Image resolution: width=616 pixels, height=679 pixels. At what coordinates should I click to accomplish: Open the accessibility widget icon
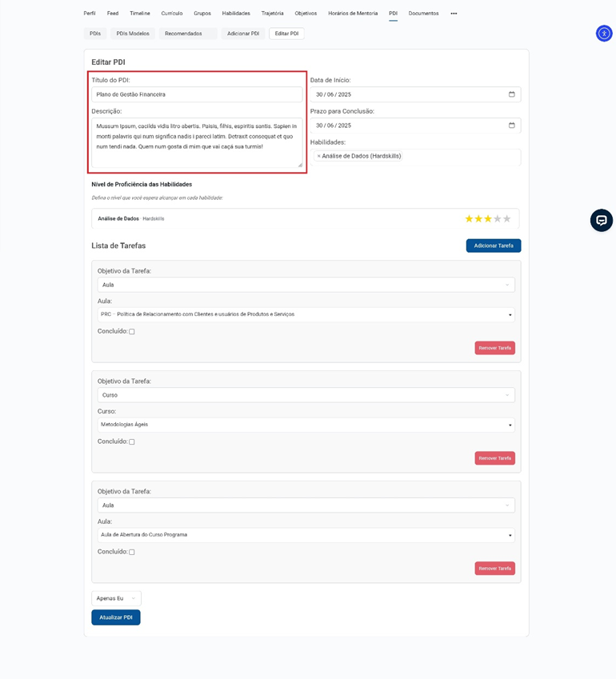click(603, 33)
